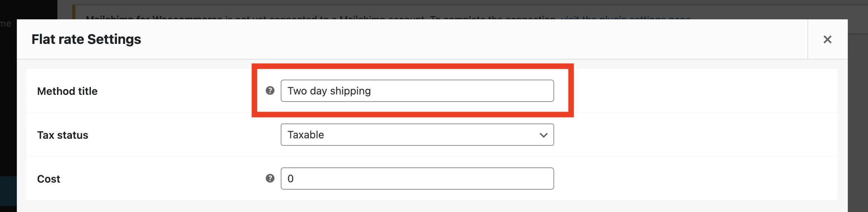Click the help icon beside Method title

(270, 90)
